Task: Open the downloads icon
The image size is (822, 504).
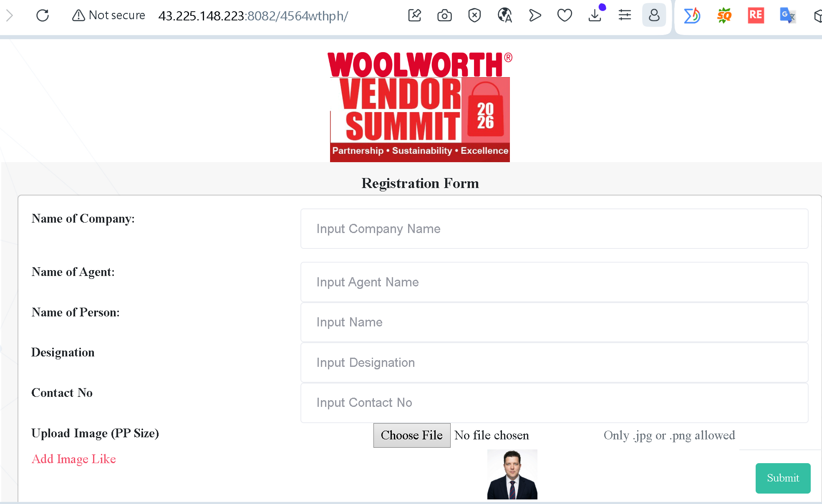Action: 595,15
